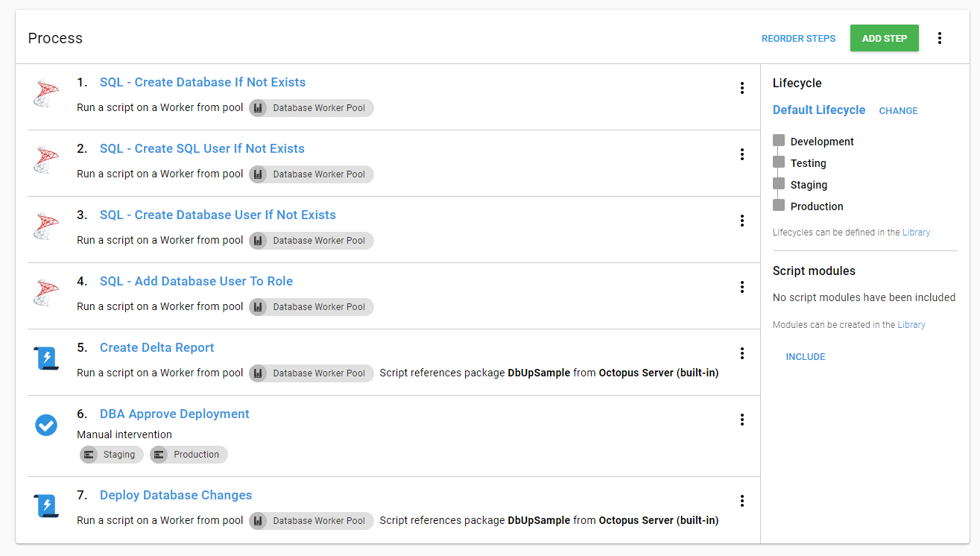Open the Library link under Lifecycle phases
980x556 pixels.
pos(916,233)
